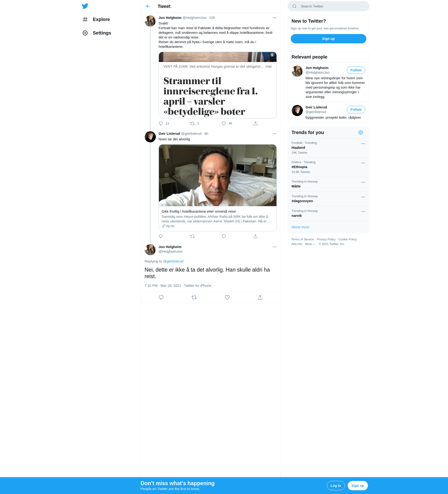
Task: Share Geir Lislerud's tweet via share icon
Action: pos(255,236)
